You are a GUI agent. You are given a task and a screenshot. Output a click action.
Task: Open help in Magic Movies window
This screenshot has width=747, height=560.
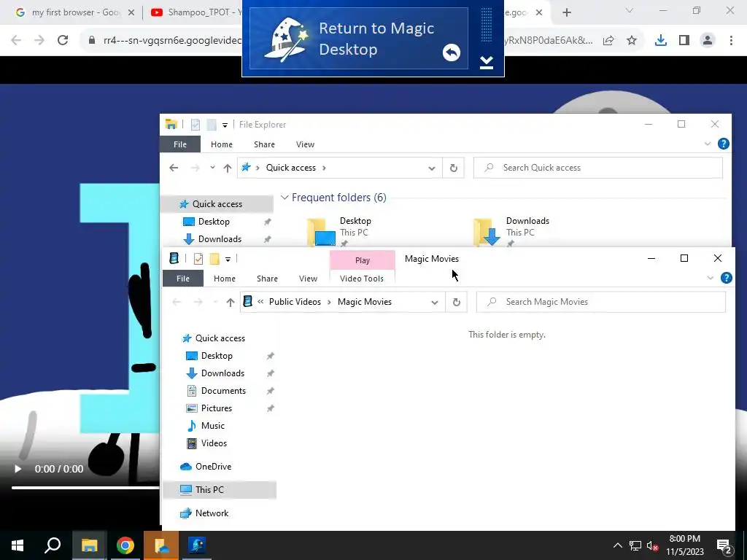click(x=726, y=278)
